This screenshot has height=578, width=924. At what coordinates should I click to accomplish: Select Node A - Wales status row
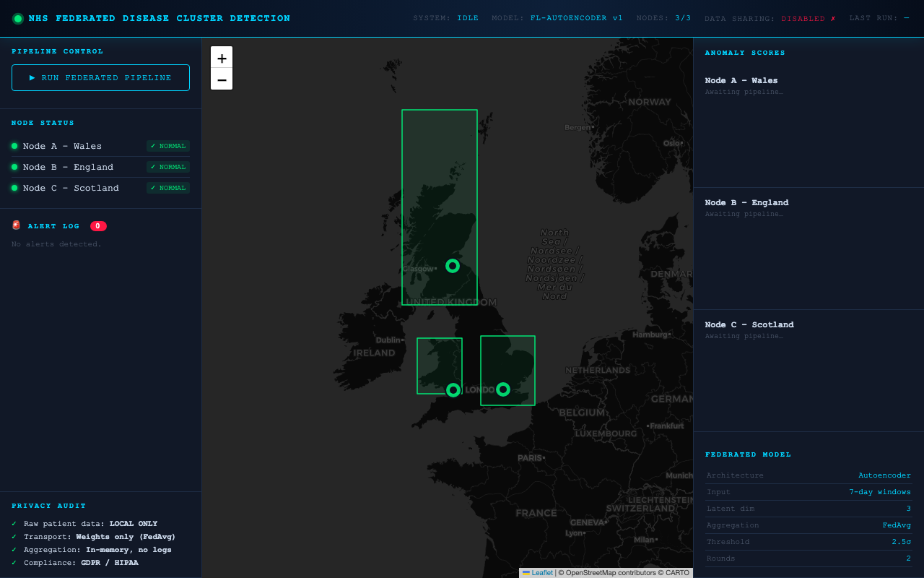coord(100,146)
